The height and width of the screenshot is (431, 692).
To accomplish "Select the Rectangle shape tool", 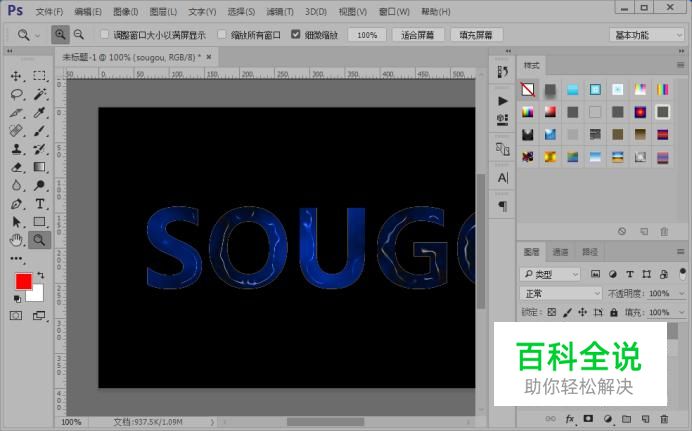I will 39,222.
